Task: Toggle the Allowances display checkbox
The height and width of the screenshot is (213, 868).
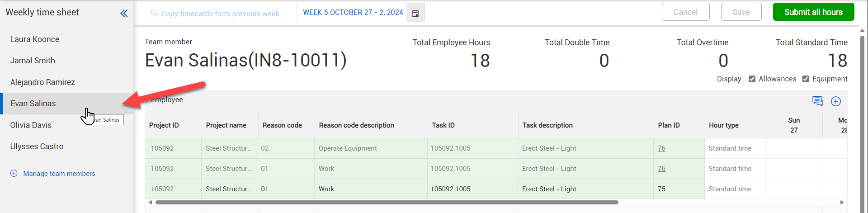Action: point(752,79)
